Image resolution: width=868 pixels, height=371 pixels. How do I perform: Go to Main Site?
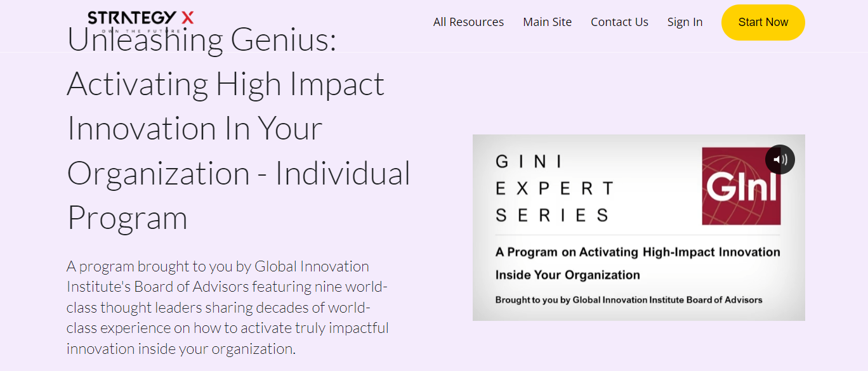[x=547, y=22]
